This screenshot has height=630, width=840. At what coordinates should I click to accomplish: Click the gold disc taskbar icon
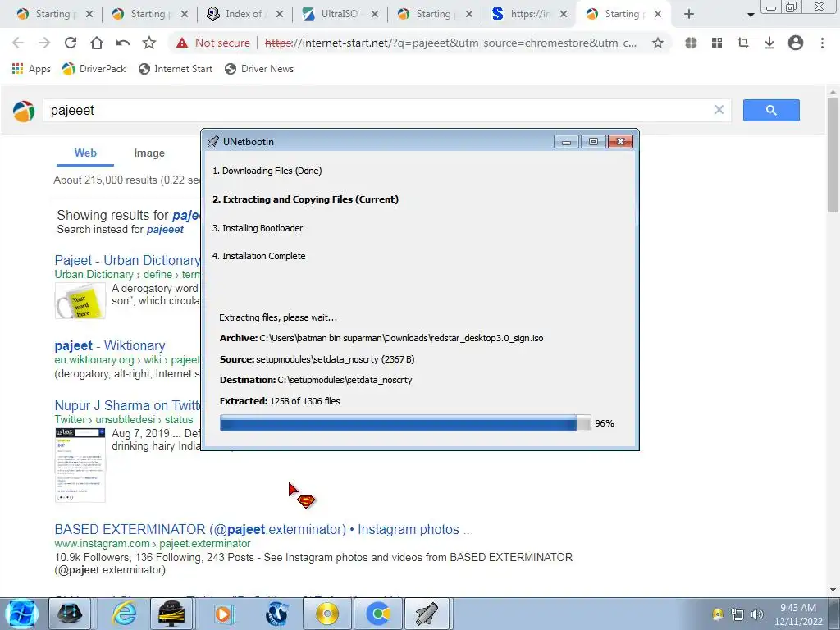pyautogui.click(x=327, y=614)
